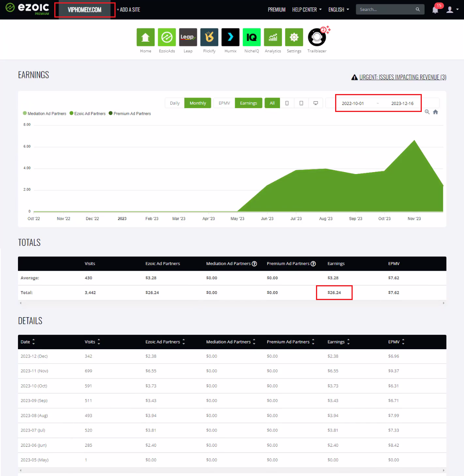
Task: Click + Add a Site
Action: tap(128, 9)
